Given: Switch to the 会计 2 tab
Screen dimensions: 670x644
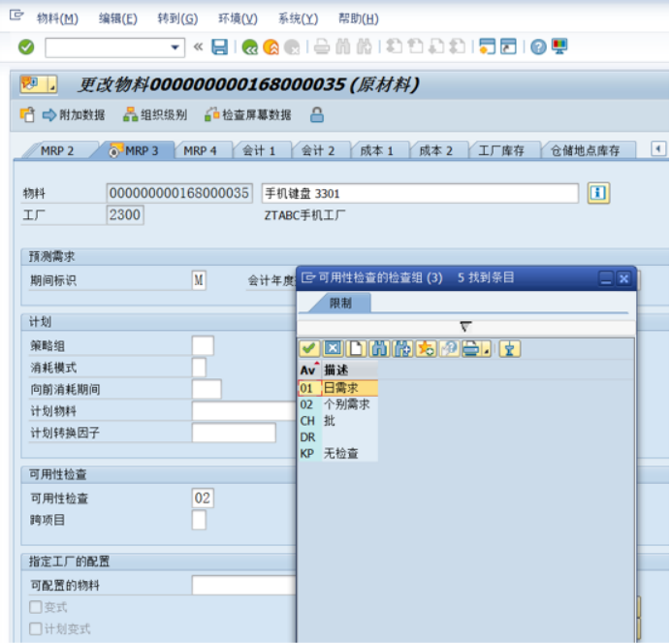Looking at the screenshot, I should pyautogui.click(x=318, y=151).
